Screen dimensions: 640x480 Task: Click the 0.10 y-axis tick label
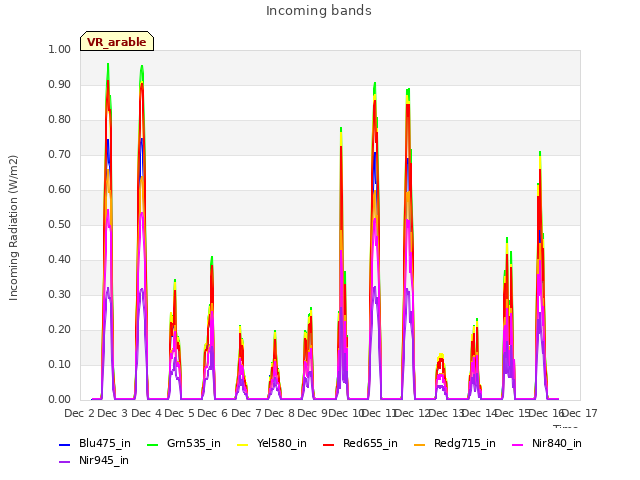(x=60, y=364)
